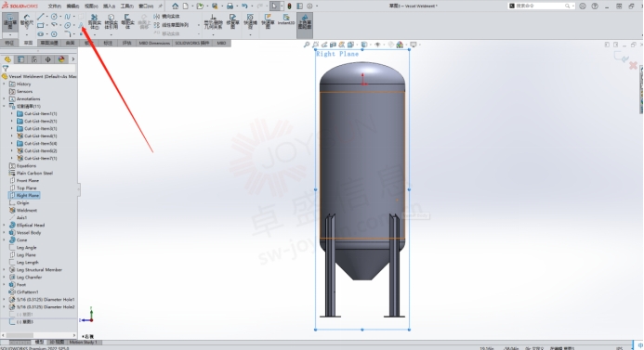Click Display/Delete Relations tool
644x350 pixels.
tap(213, 21)
